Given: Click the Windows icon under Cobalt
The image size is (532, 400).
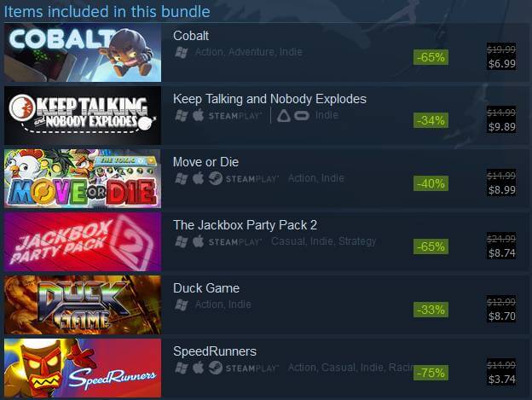Looking at the screenshot, I should [x=182, y=53].
